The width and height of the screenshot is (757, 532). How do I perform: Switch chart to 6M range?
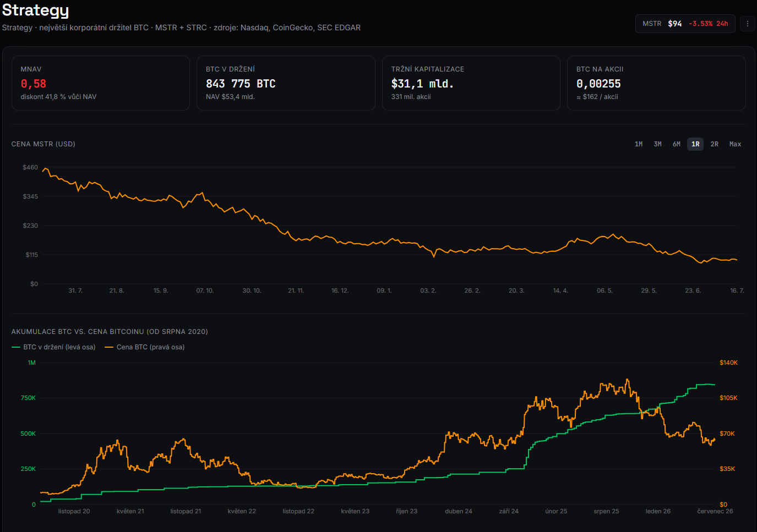coord(676,144)
